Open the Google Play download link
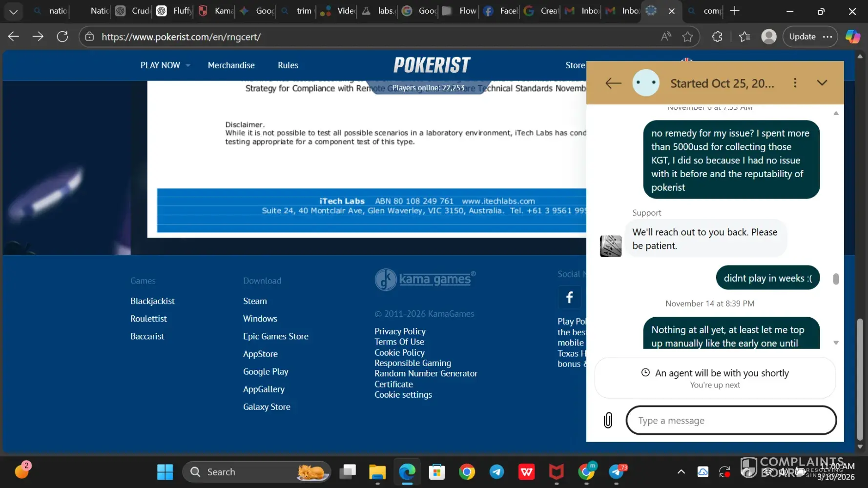Screen dimensions: 868x488 point(266,371)
